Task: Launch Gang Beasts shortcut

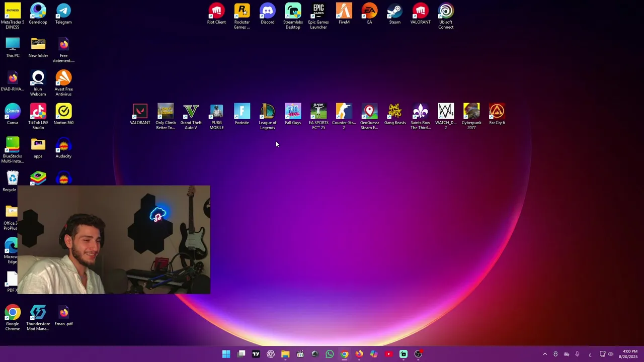Action: point(395,114)
